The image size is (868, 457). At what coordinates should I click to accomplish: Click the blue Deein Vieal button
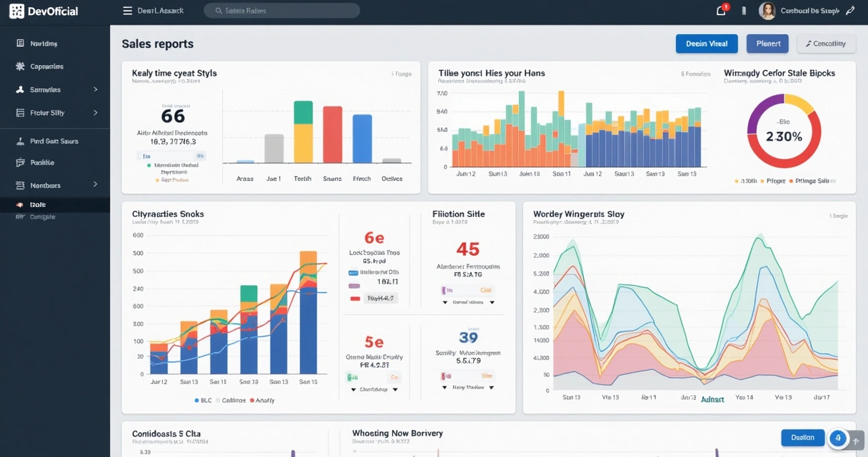[x=707, y=44]
